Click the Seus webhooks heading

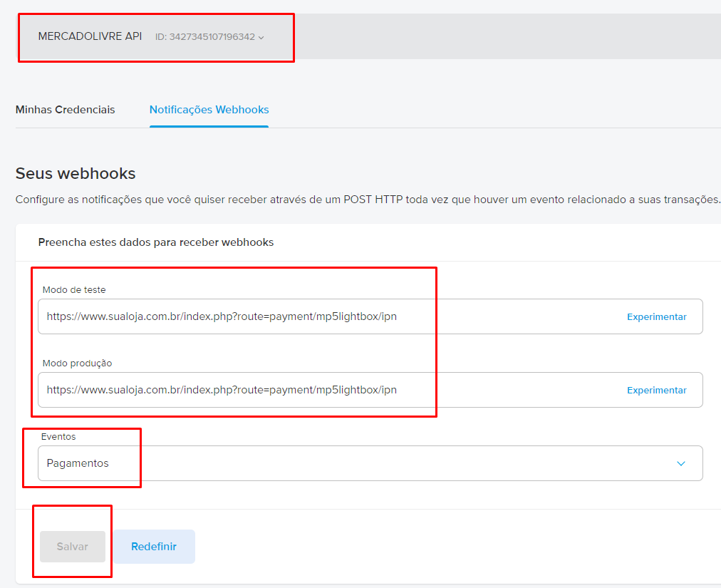click(x=76, y=173)
